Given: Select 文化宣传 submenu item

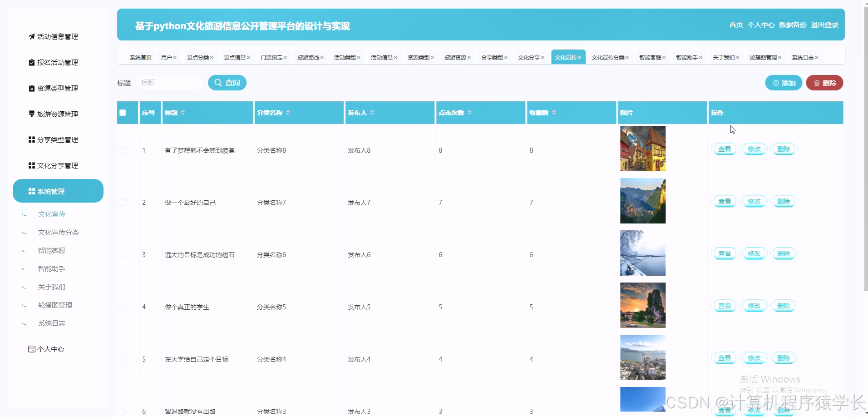Looking at the screenshot, I should 52,214.
